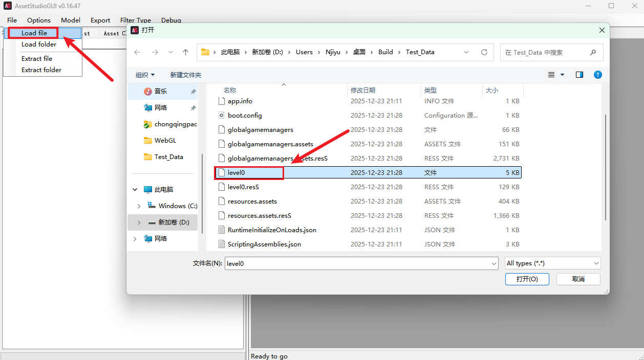Open the Model menu
Screen dimensions: 644x360
coord(71,20)
